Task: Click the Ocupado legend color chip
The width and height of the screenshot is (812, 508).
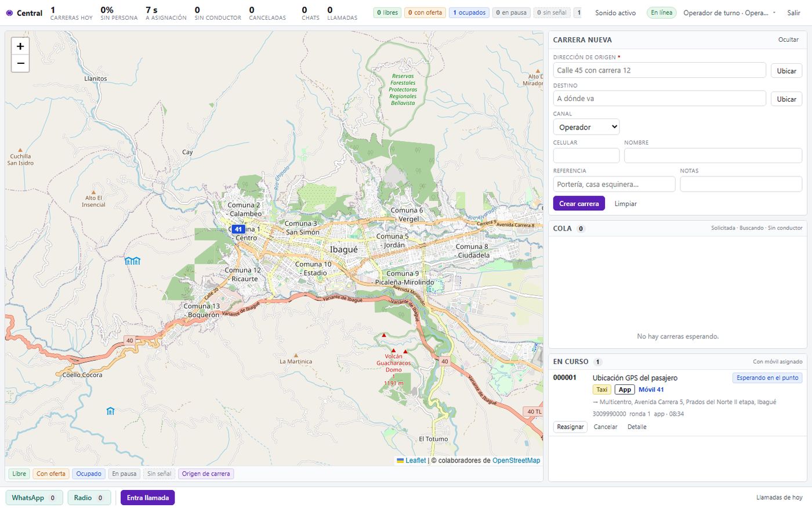Action: point(89,474)
